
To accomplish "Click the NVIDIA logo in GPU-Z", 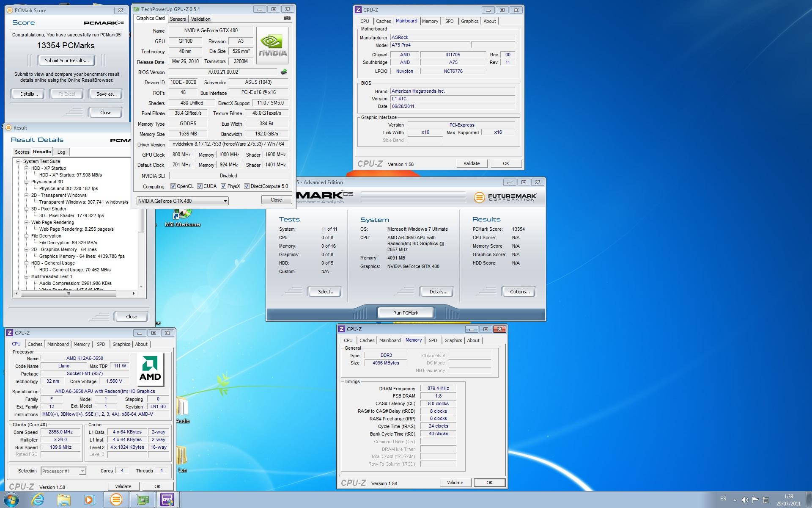I will pyautogui.click(x=272, y=46).
